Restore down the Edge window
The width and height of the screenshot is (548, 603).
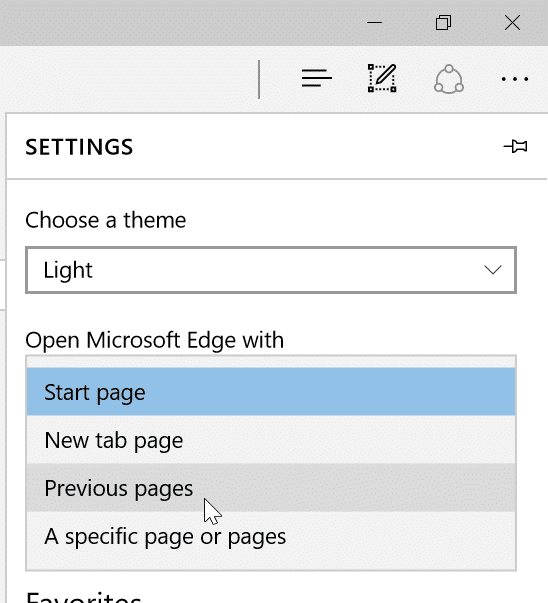tap(443, 23)
